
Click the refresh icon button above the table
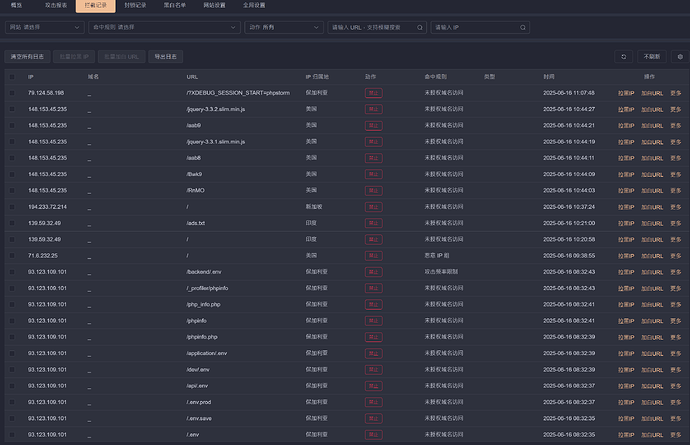click(x=623, y=57)
